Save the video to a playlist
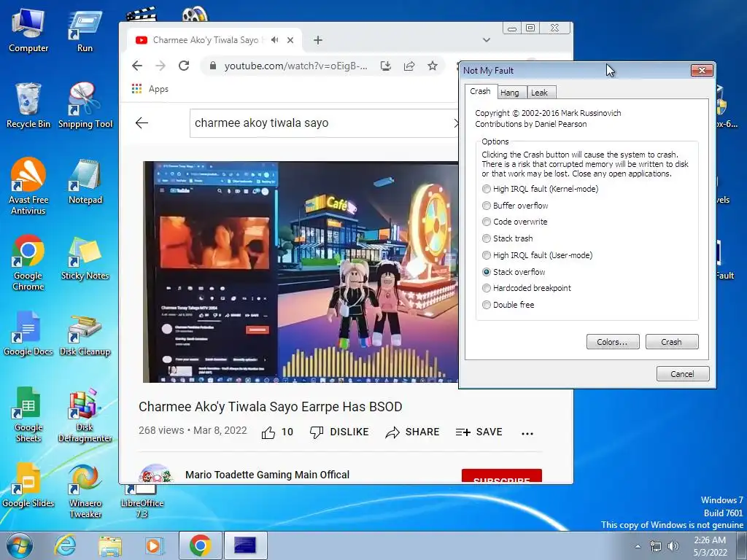 coord(479,432)
